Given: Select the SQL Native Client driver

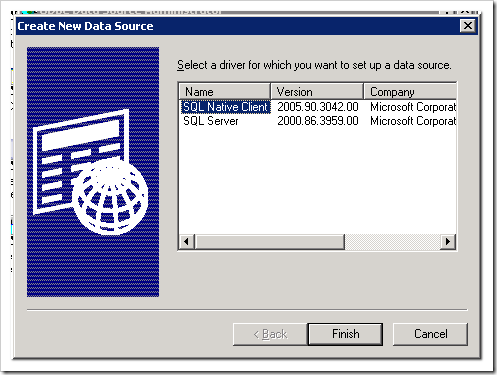Looking at the screenshot, I should [x=225, y=107].
